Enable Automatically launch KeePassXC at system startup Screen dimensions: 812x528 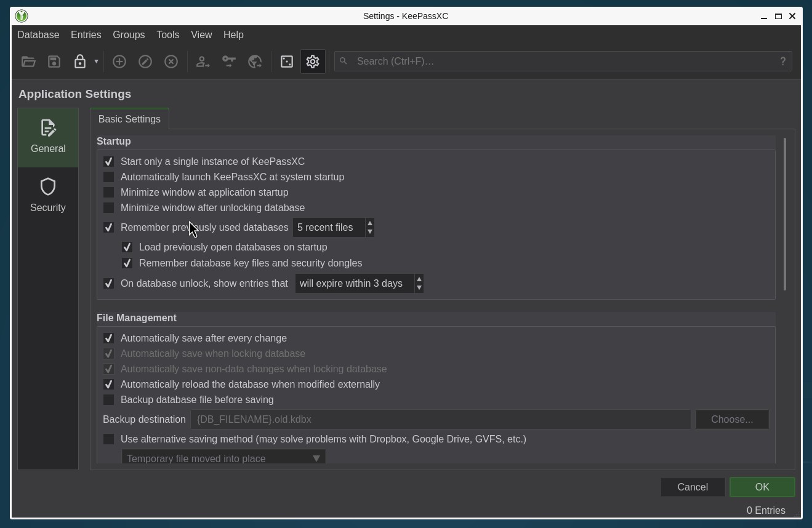pyautogui.click(x=108, y=177)
